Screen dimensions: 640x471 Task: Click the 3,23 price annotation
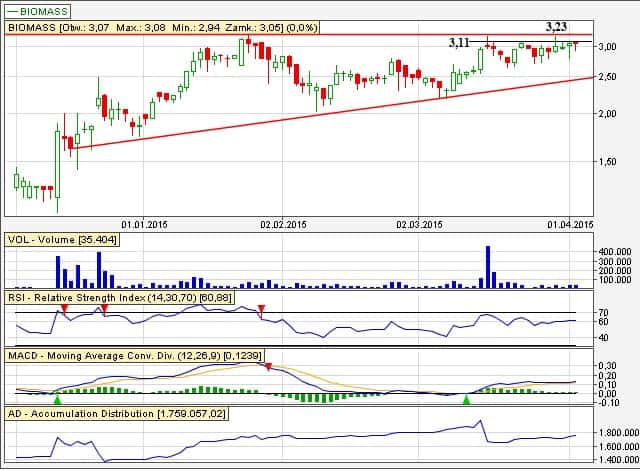[x=556, y=27]
